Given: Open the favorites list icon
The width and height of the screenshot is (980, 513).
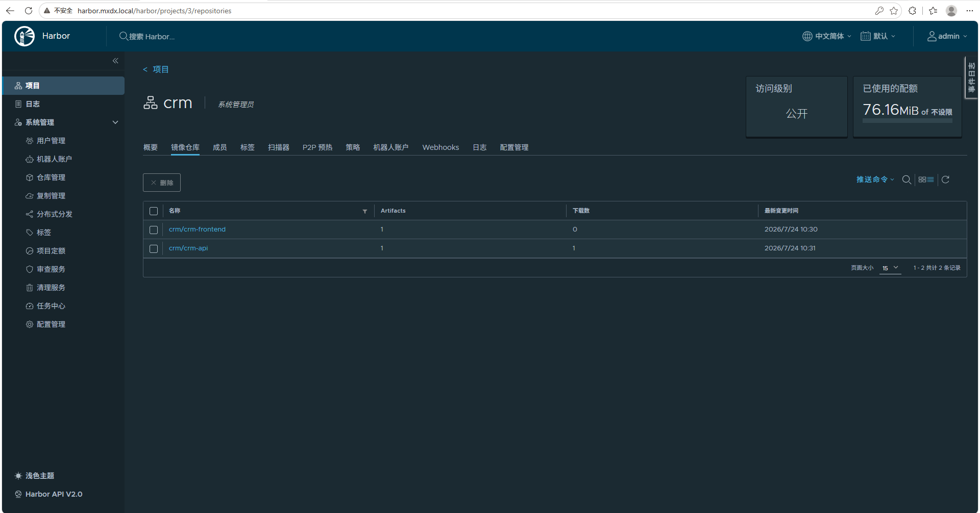Looking at the screenshot, I should point(933,11).
